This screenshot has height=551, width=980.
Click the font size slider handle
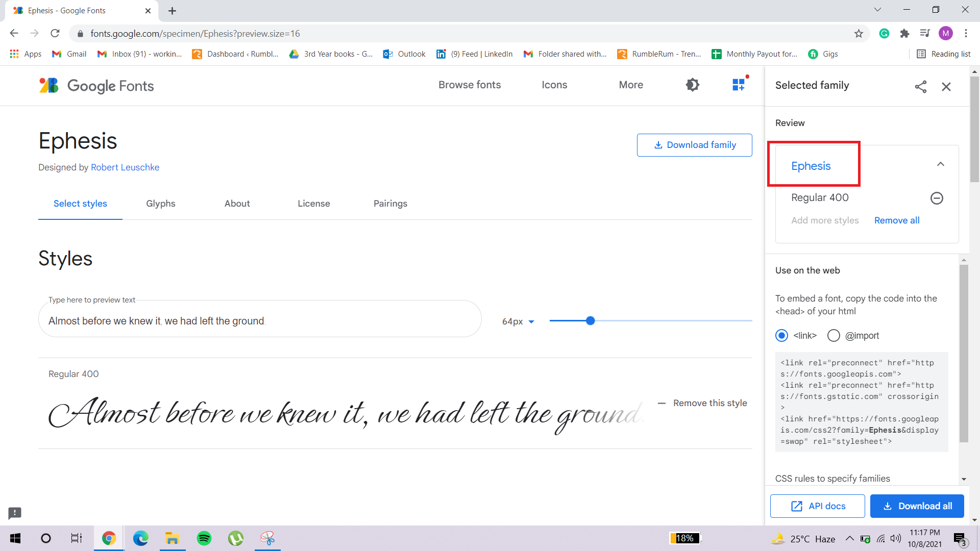(x=590, y=321)
